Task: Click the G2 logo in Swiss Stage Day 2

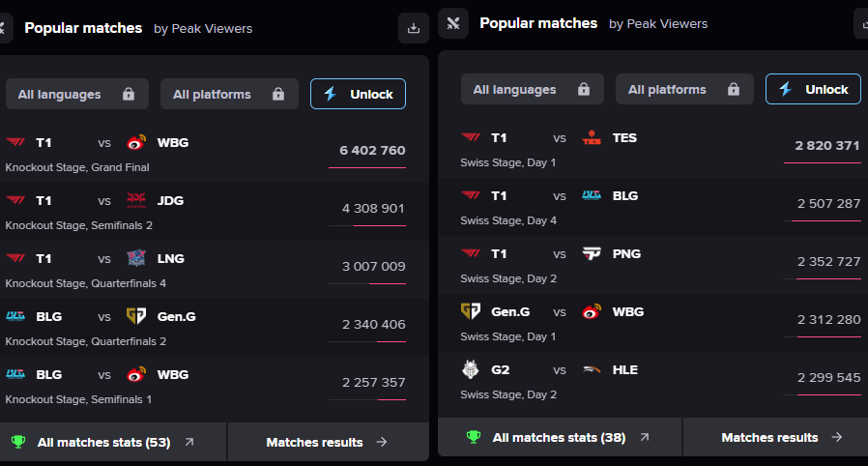Action: pos(471,369)
